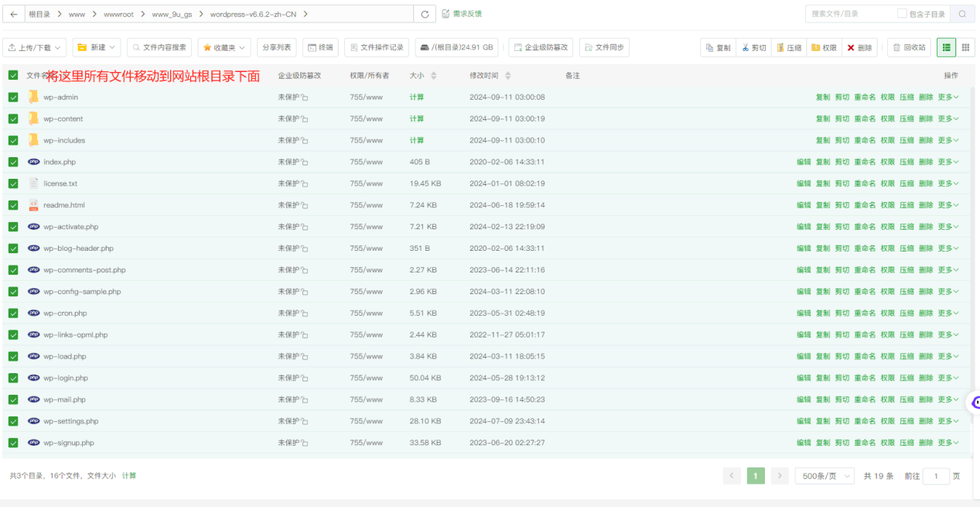Click the toolbar 复制 copy button

(x=718, y=47)
